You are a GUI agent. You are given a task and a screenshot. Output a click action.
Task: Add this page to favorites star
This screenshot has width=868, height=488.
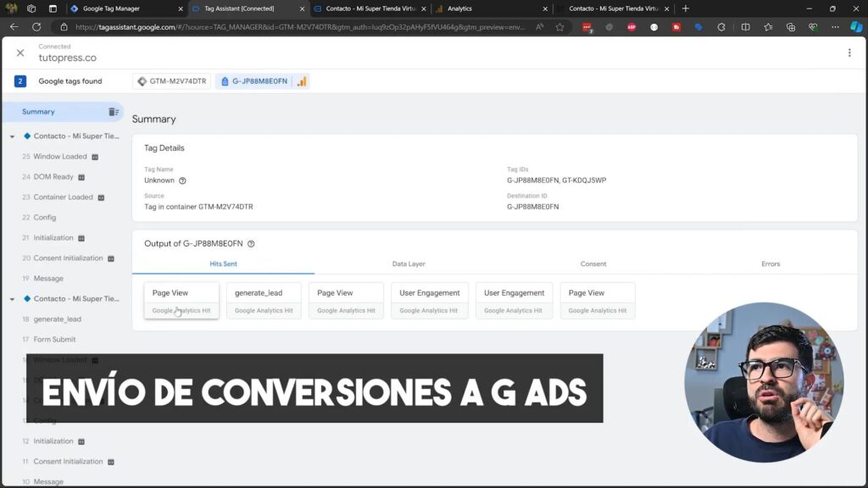[559, 27]
